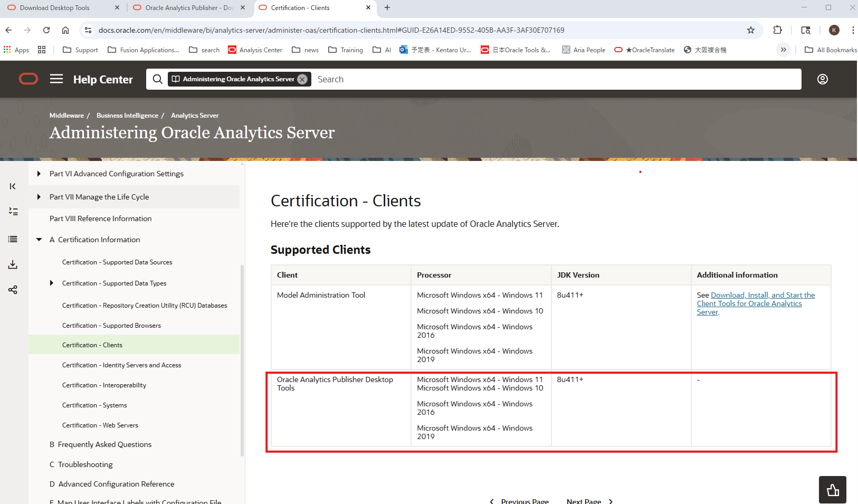The height and width of the screenshot is (504, 858).
Task: Open a new browser tab
Action: click(387, 7)
